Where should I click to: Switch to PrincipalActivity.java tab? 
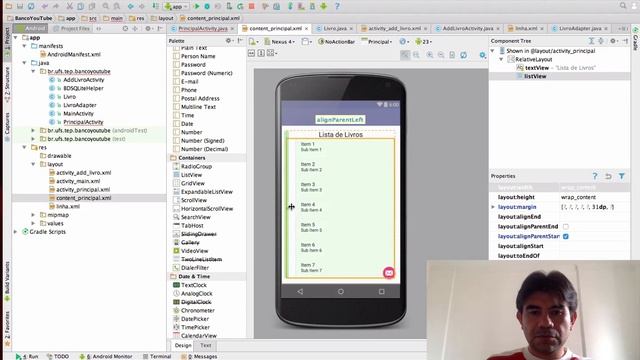tap(203, 29)
